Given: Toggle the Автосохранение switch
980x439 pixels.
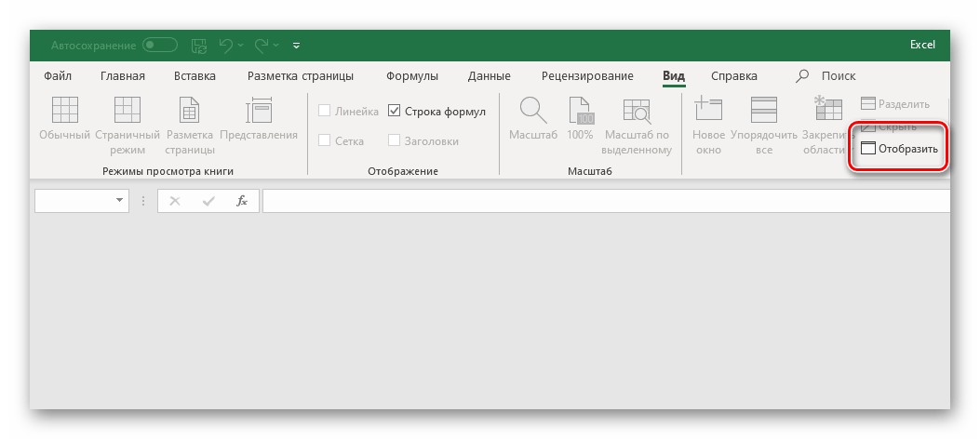Looking at the screenshot, I should [159, 45].
